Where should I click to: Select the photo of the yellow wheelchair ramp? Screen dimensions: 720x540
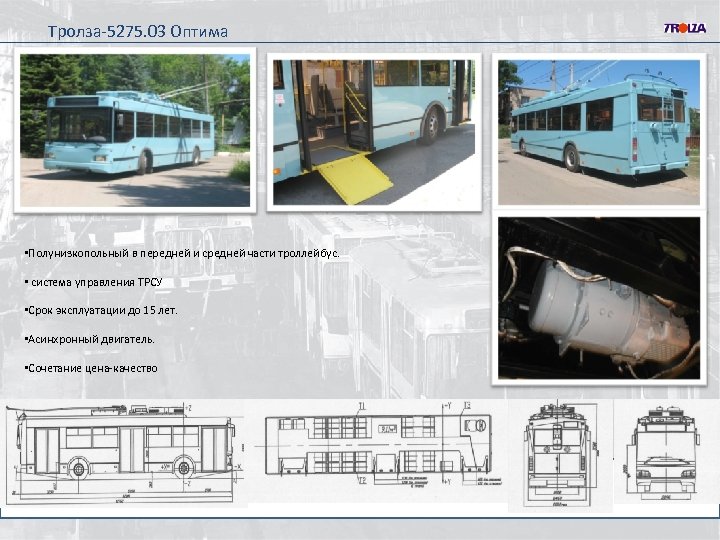[374, 132]
